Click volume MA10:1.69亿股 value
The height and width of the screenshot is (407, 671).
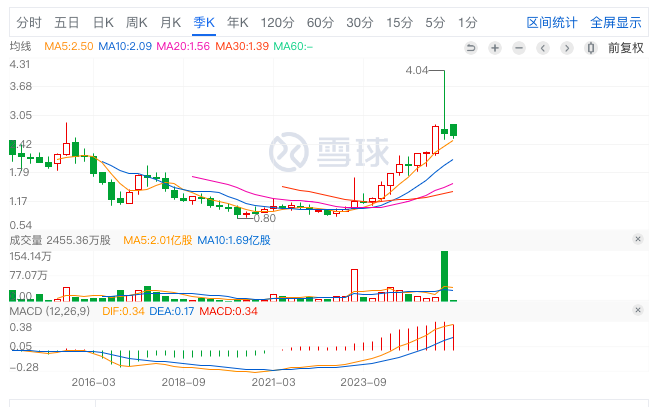234,240
